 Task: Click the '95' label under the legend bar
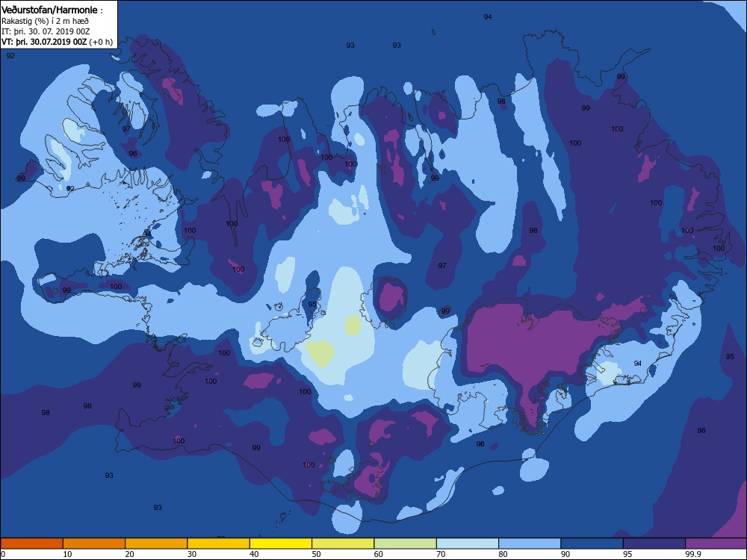(628, 554)
